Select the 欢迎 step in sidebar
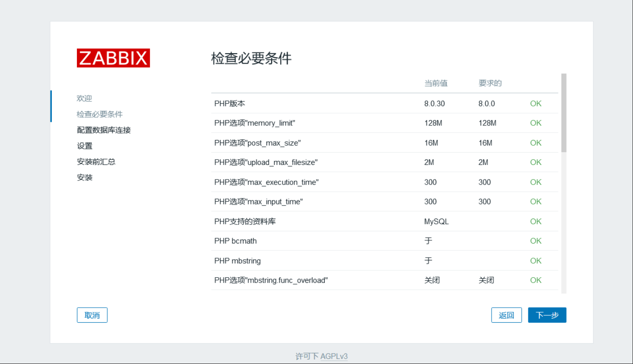 (x=85, y=98)
